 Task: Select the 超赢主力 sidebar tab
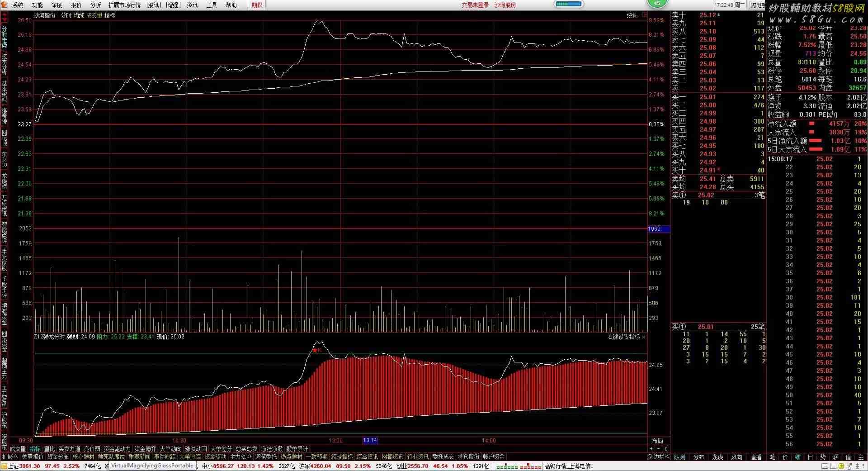(x=4, y=368)
